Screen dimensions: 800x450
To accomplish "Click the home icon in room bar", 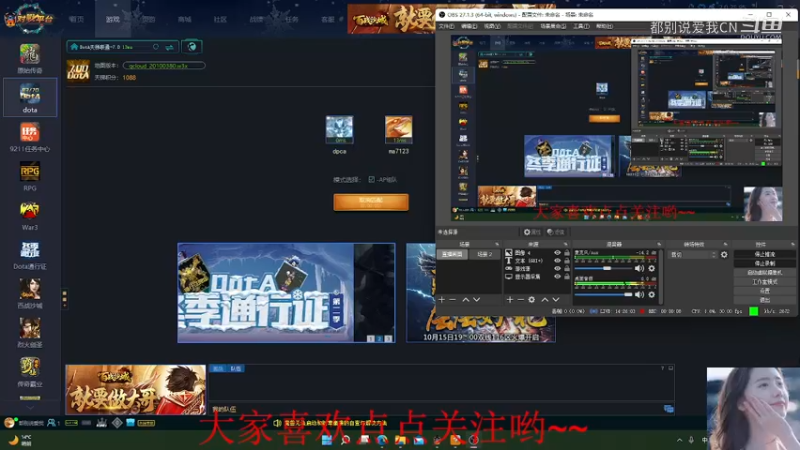I will (74, 47).
